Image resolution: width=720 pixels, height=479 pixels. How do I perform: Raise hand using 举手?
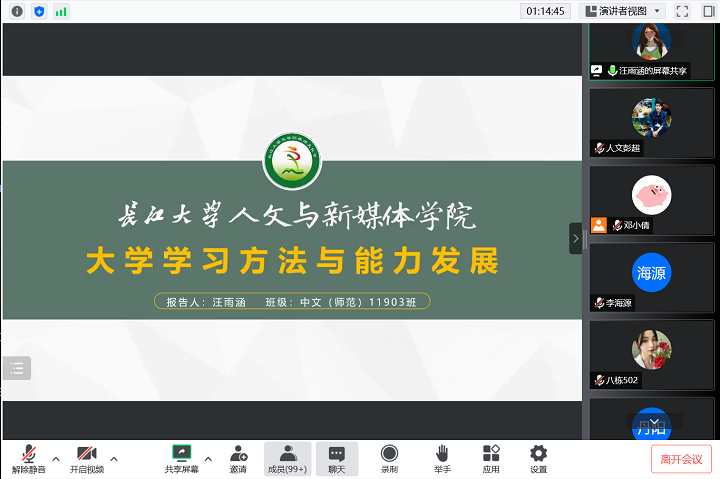pos(442,459)
